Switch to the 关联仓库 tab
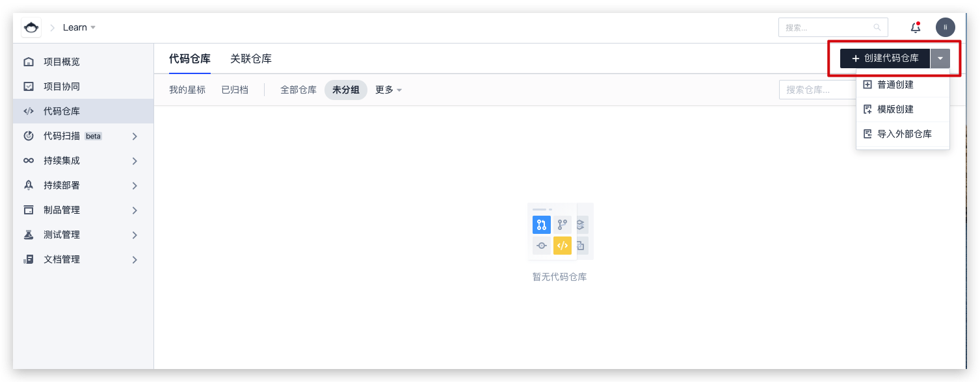980x382 pixels. [x=251, y=58]
